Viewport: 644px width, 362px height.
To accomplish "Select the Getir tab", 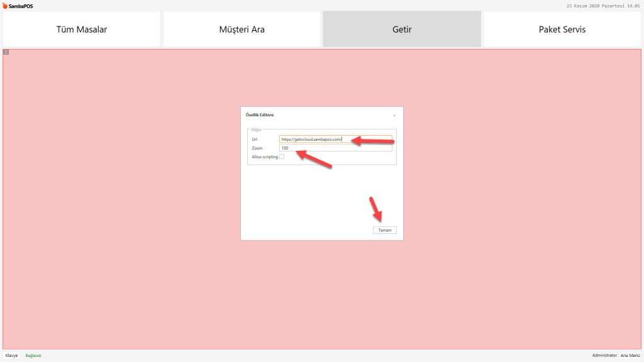I will tap(401, 30).
